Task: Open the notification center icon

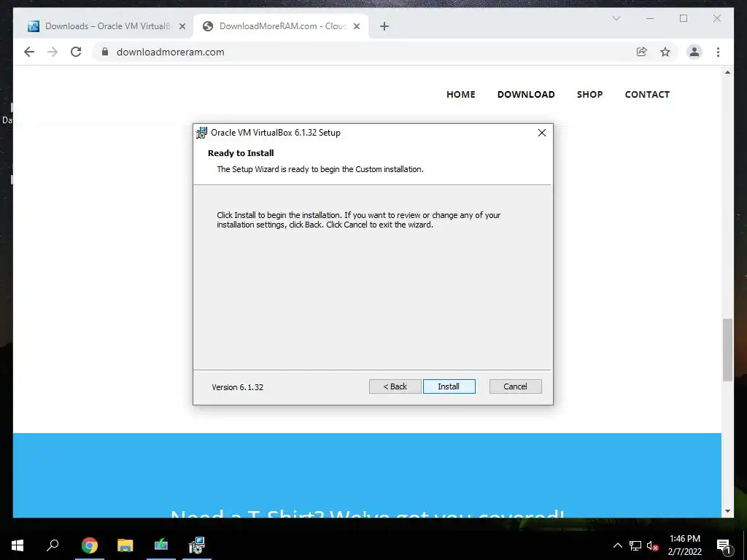Action: [724, 545]
